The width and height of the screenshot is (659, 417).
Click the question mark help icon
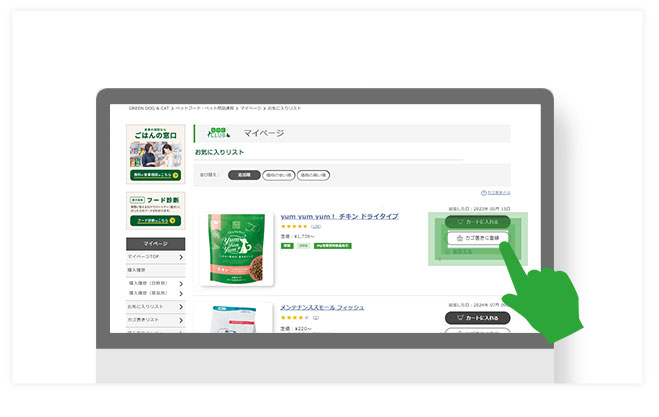click(484, 193)
